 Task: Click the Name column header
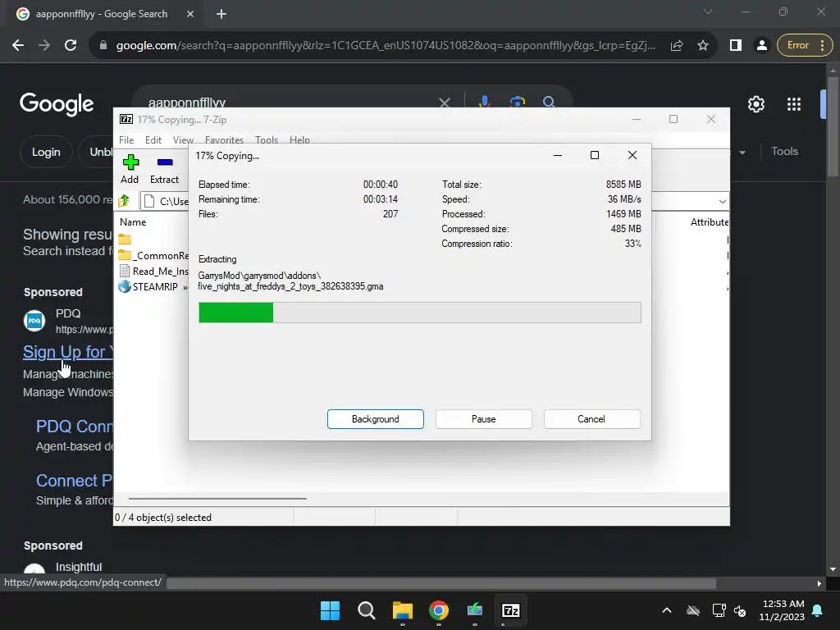pos(133,221)
